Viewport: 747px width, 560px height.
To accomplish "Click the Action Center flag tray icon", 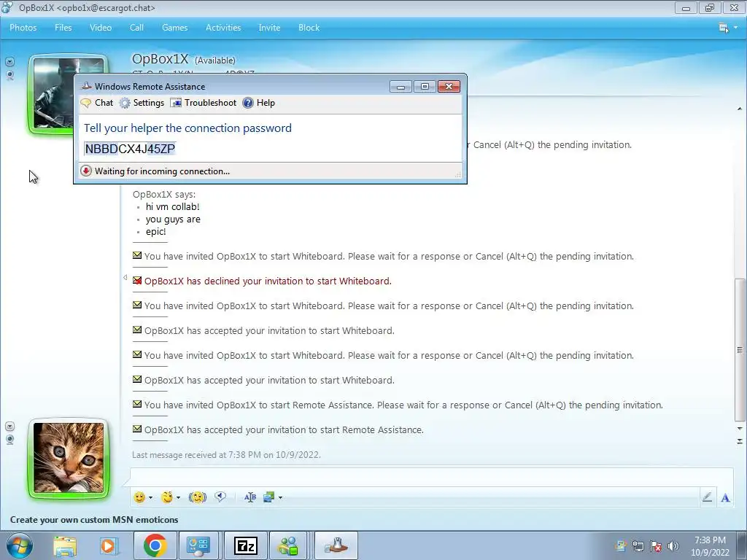I will click(656, 546).
